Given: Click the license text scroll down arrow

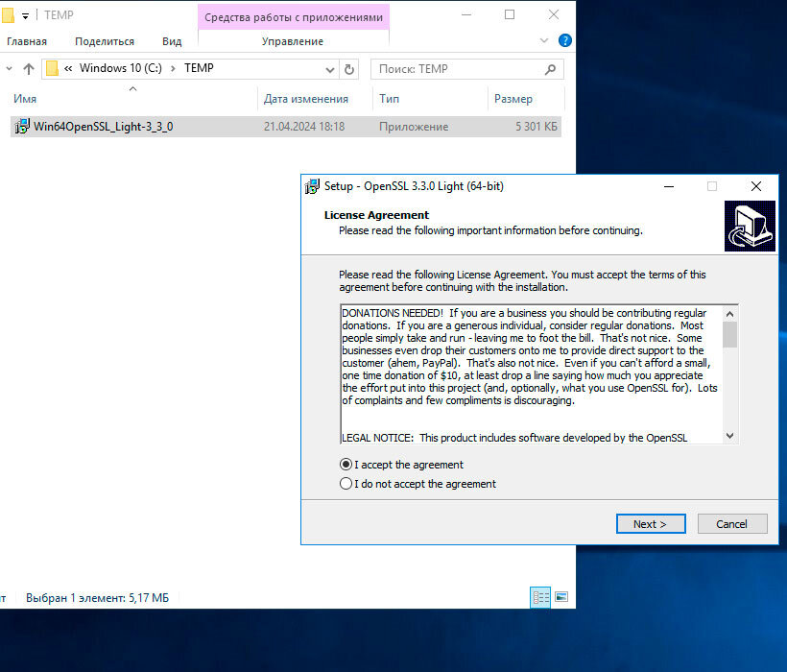Looking at the screenshot, I should (x=729, y=436).
